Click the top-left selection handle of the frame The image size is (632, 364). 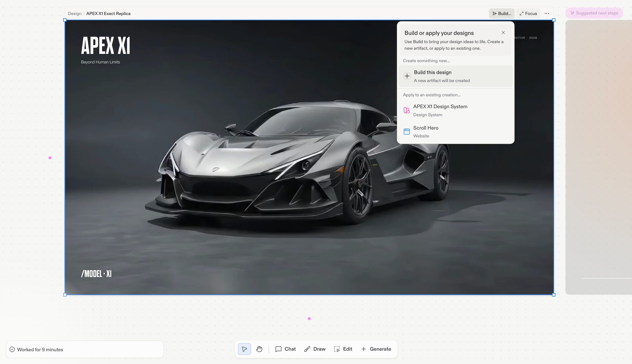click(x=65, y=20)
